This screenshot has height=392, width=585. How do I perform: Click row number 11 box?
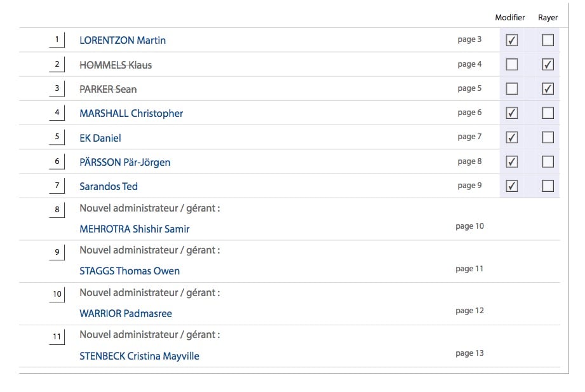57,337
